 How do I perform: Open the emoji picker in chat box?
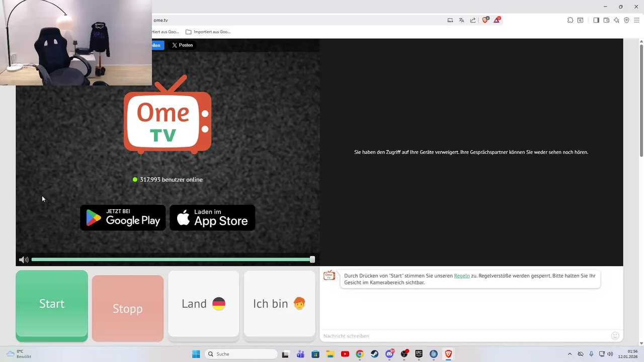click(615, 336)
